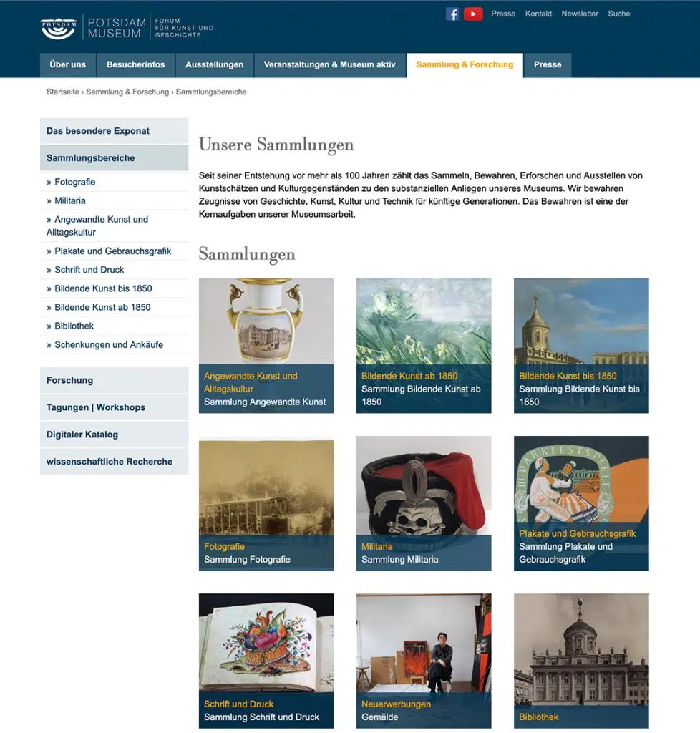
Task: Select Veranstaltungen & Museum aktiv tab
Action: (x=329, y=64)
